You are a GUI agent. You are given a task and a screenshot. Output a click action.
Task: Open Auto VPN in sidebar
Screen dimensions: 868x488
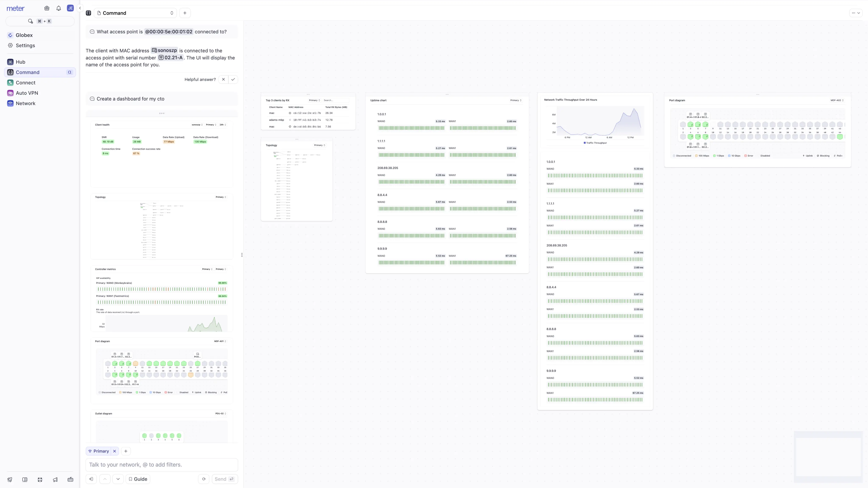coord(27,93)
